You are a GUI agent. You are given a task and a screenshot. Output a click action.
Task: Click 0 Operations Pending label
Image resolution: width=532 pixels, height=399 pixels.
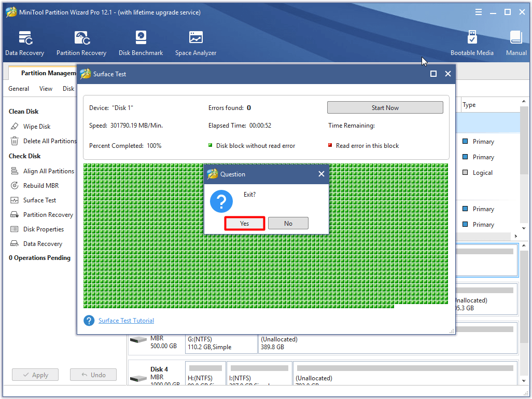click(40, 258)
